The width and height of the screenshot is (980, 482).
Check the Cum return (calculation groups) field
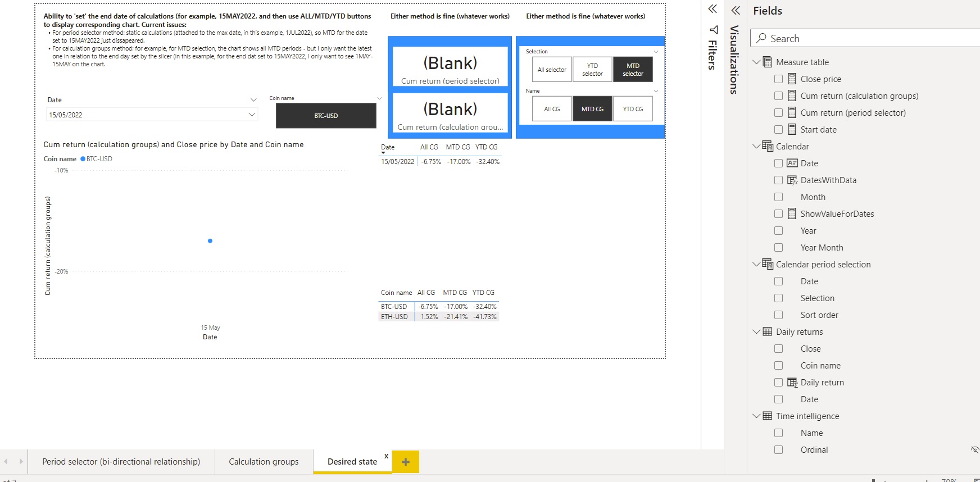(x=778, y=96)
